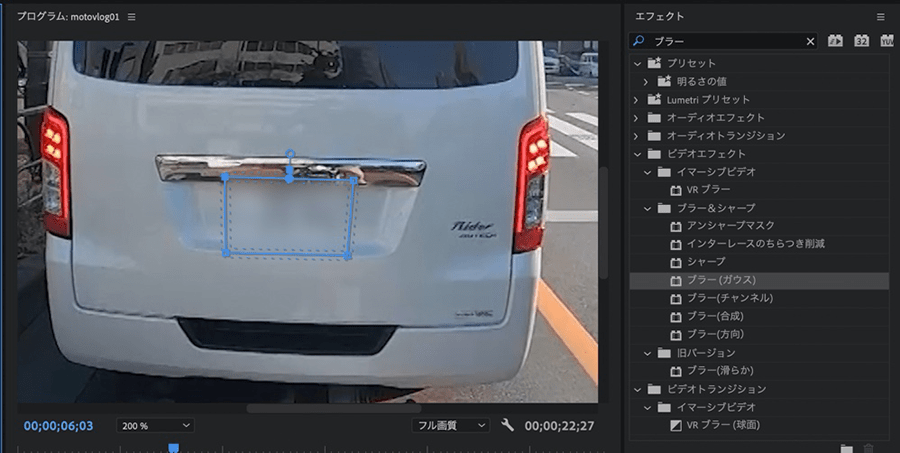Expand the オーディオトランジション folder
Viewport: 900px width, 453px height.
coord(636,136)
